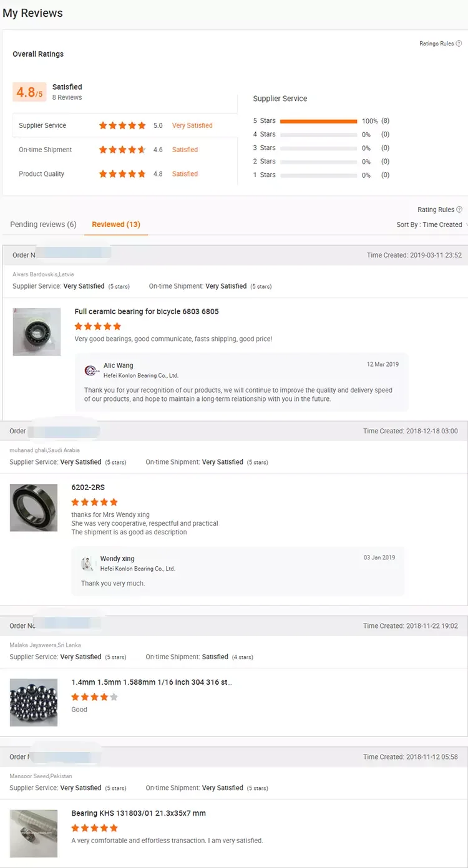Click the star rating under Full ceramic bearing
The image size is (468, 868).
97,326
